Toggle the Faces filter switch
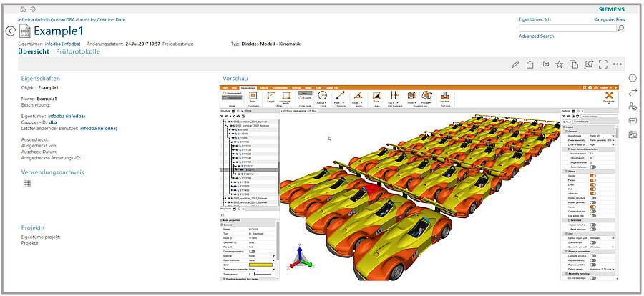 [x=592, y=180]
